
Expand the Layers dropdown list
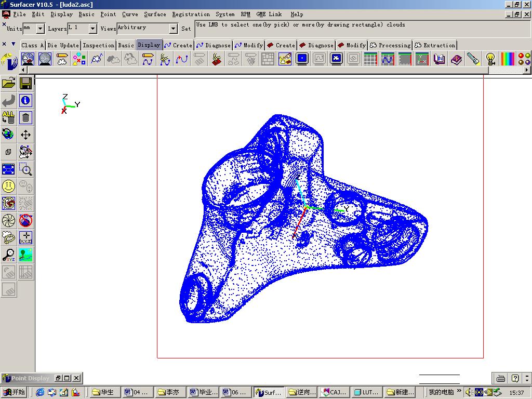pyautogui.click(x=92, y=29)
